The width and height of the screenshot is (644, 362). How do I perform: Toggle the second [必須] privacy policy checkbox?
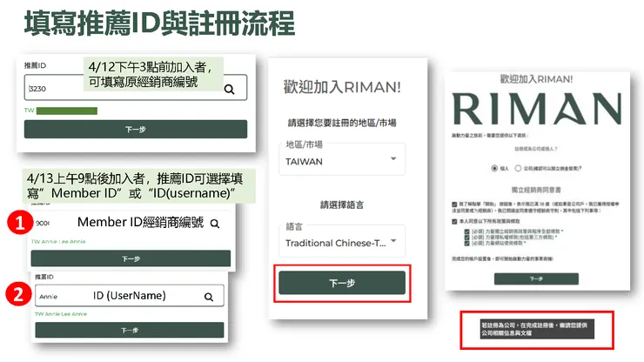pyautogui.click(x=466, y=238)
